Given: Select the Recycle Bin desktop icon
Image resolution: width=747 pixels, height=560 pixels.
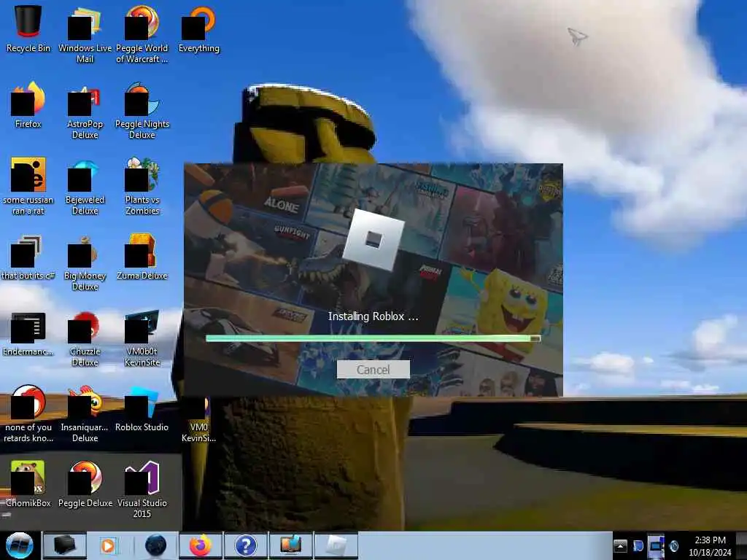Looking at the screenshot, I should 28,28.
